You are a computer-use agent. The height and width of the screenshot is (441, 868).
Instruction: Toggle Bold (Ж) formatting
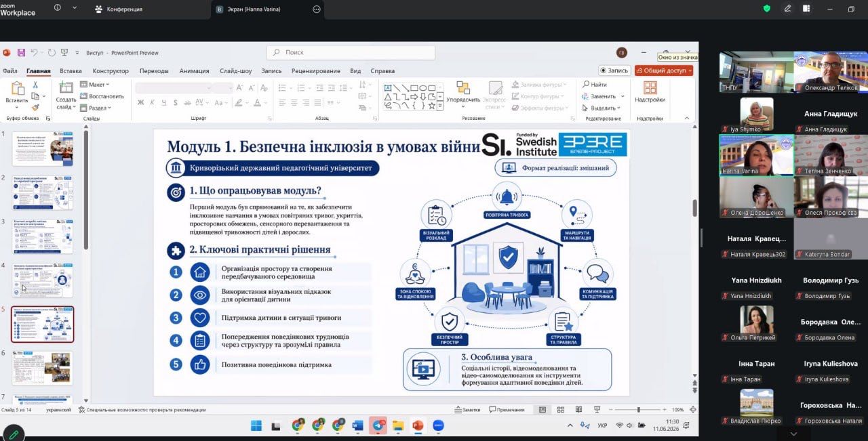pyautogui.click(x=141, y=102)
